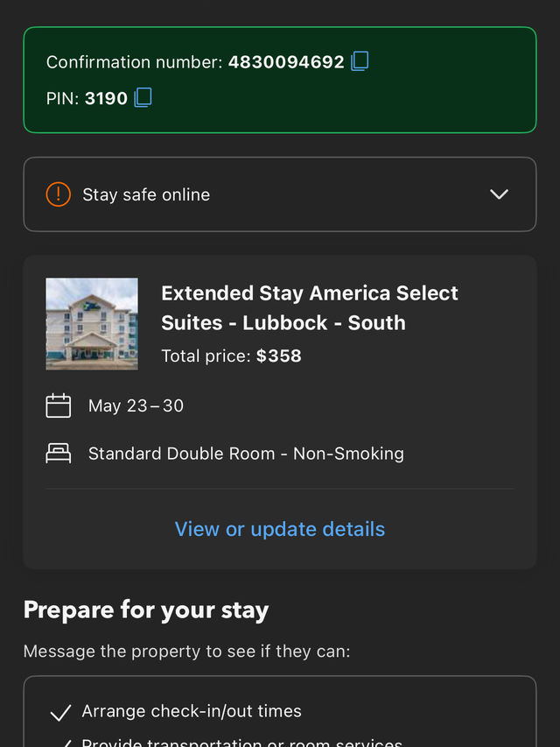Select confirmation number 4830094692 text
This screenshot has height=747, width=560.
point(286,62)
